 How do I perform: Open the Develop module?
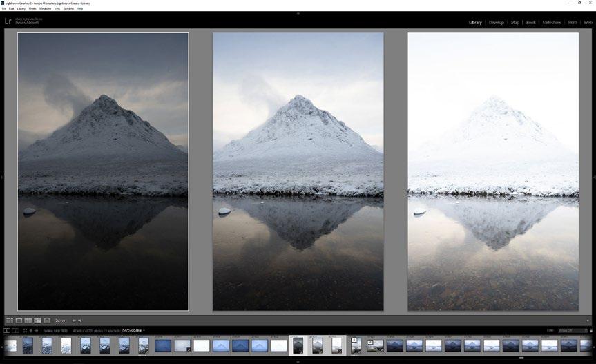point(496,22)
